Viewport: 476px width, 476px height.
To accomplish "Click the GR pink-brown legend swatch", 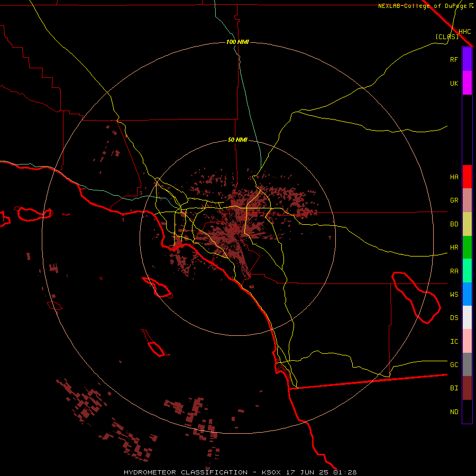I will [467, 200].
